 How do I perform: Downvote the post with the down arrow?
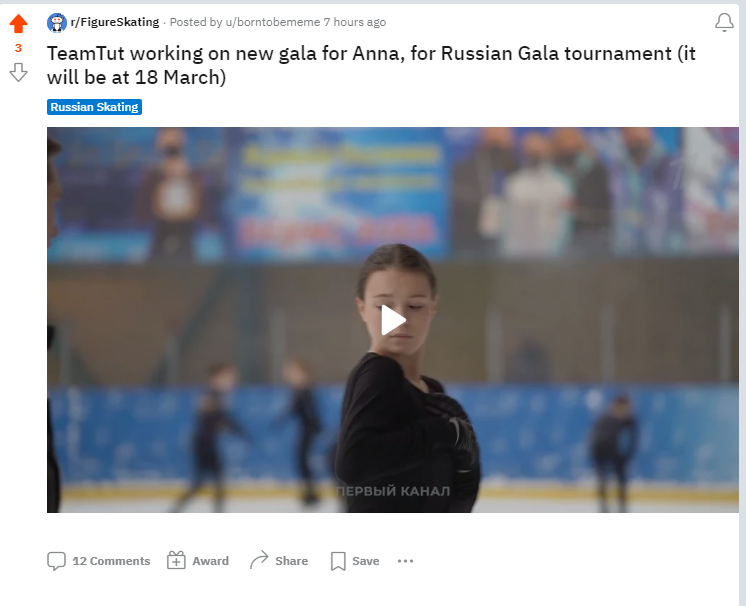click(x=19, y=72)
